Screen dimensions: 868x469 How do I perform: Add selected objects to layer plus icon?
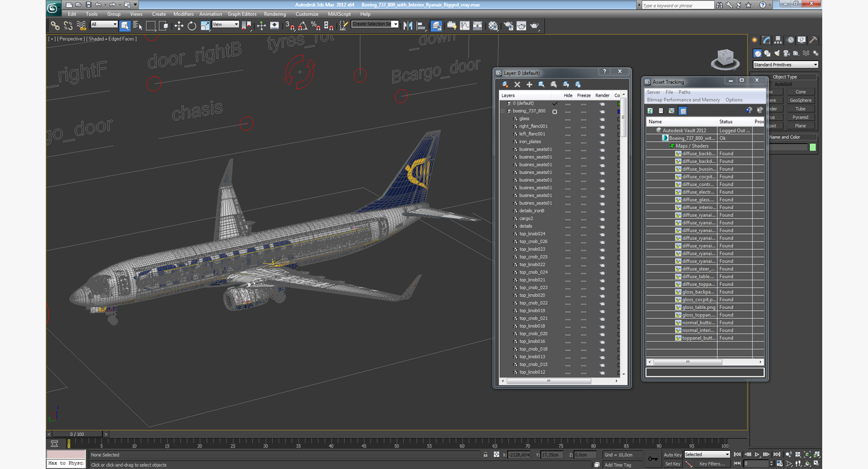tap(529, 84)
